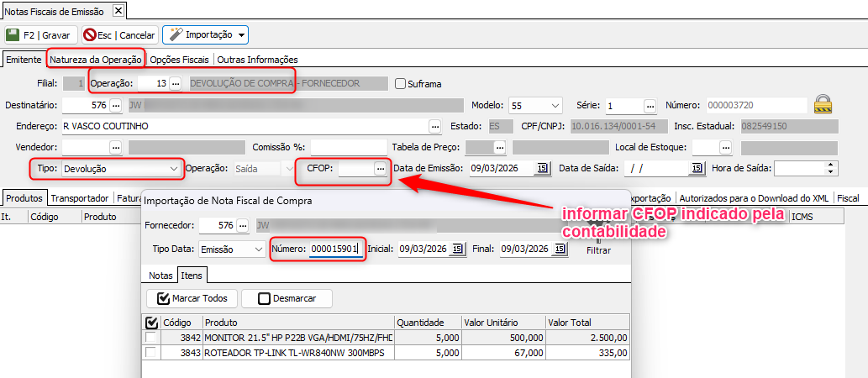This screenshot has height=378, width=868.
Task: Open the Modelo dropdown showing 55
Action: (555, 105)
